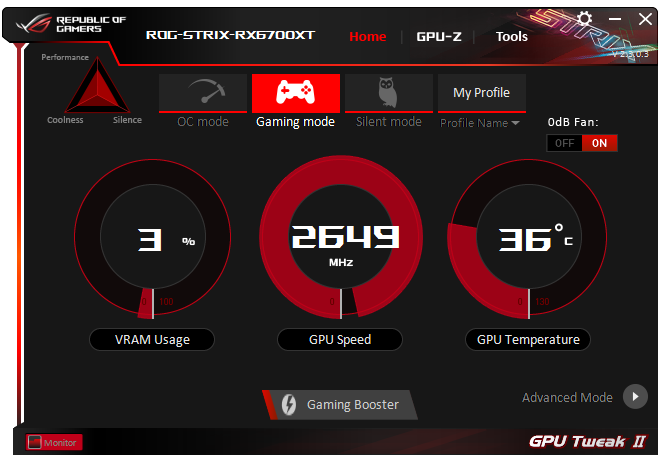660x455 pixels.
Task: Open the Tools tab
Action: (x=511, y=37)
